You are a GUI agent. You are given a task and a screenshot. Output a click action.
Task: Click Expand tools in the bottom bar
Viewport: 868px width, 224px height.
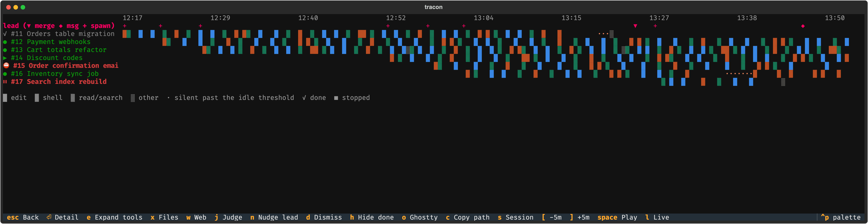115,218
